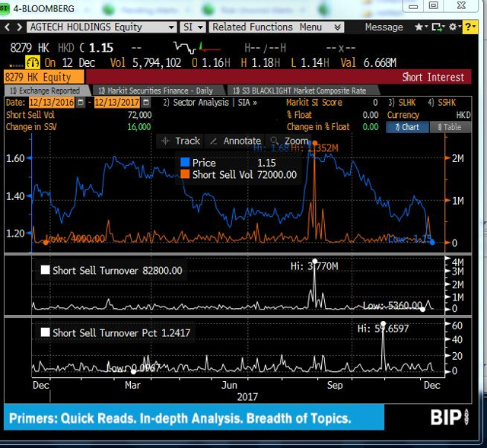
Task: Click the Bloomberg window title icon
Action: click(5, 8)
